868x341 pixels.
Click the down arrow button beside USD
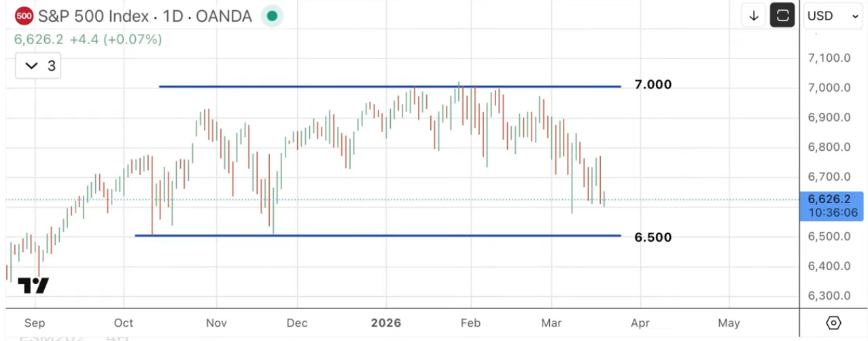tap(753, 16)
